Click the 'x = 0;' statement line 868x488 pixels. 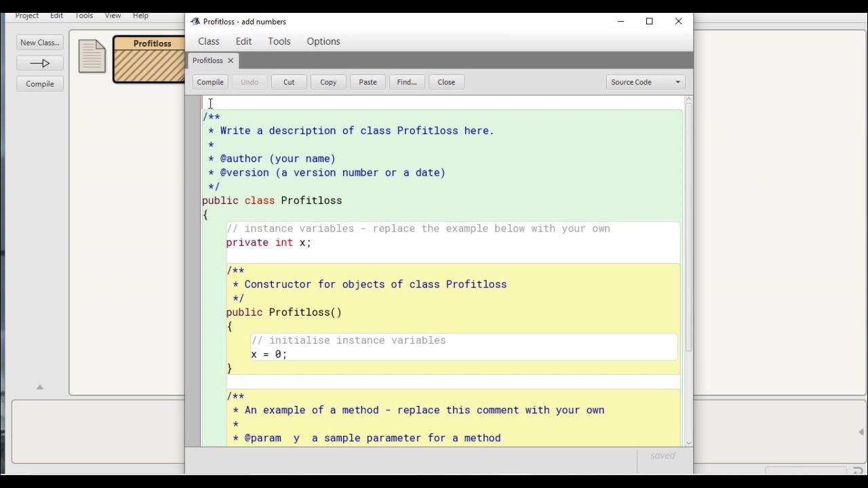269,354
